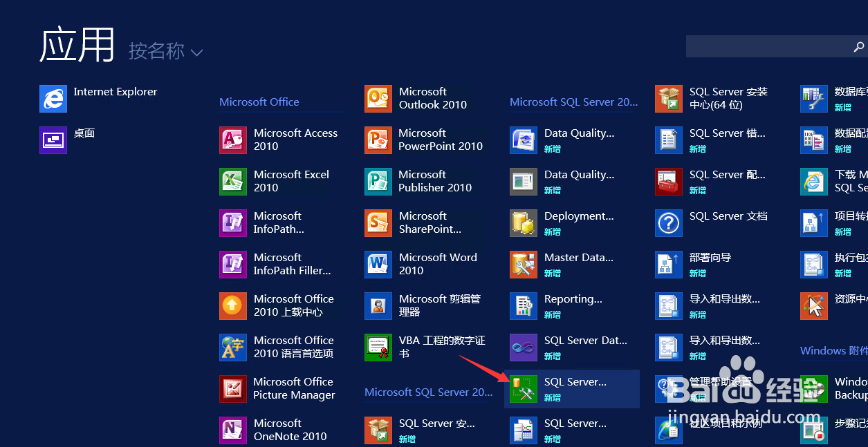Click the VBA 工程的数字证书 label
Screen dimensions: 868x447
pos(442,347)
